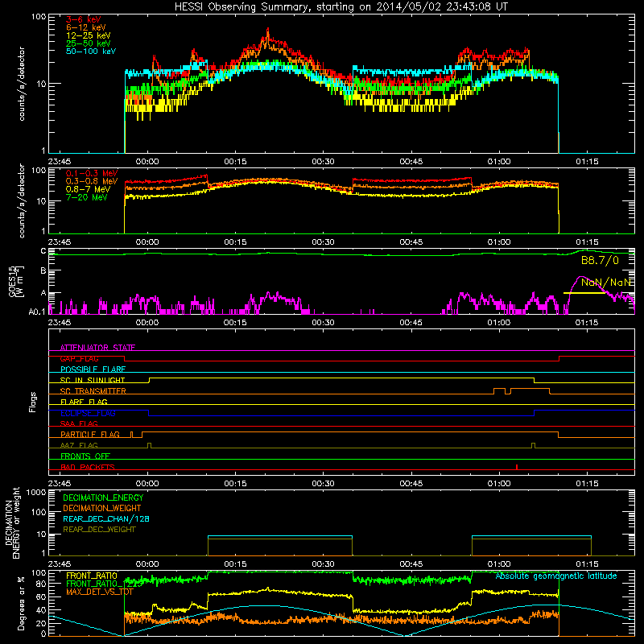This screenshot has width=644, height=644.
Task: Select the BAD_PACKETS flag label
Action: 88,467
